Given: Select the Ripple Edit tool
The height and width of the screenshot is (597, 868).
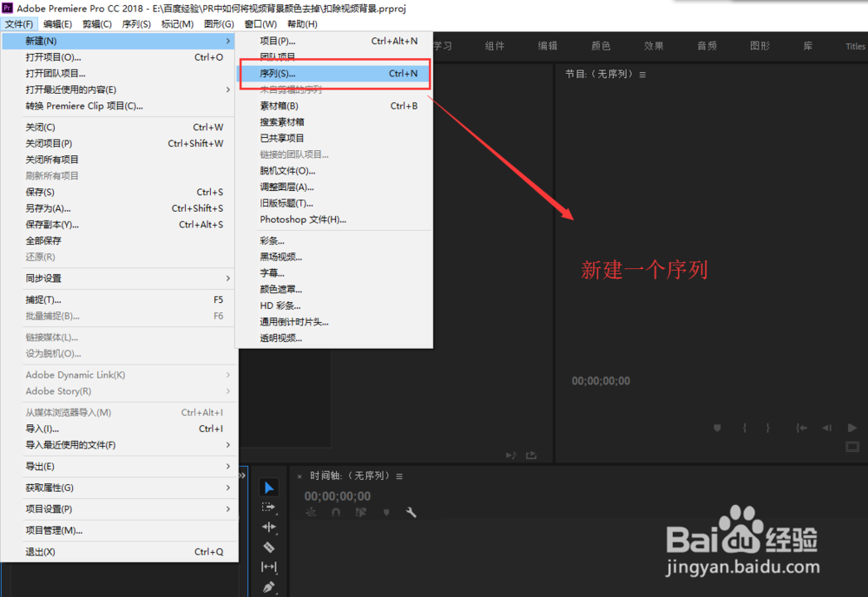Looking at the screenshot, I should pyautogui.click(x=268, y=527).
